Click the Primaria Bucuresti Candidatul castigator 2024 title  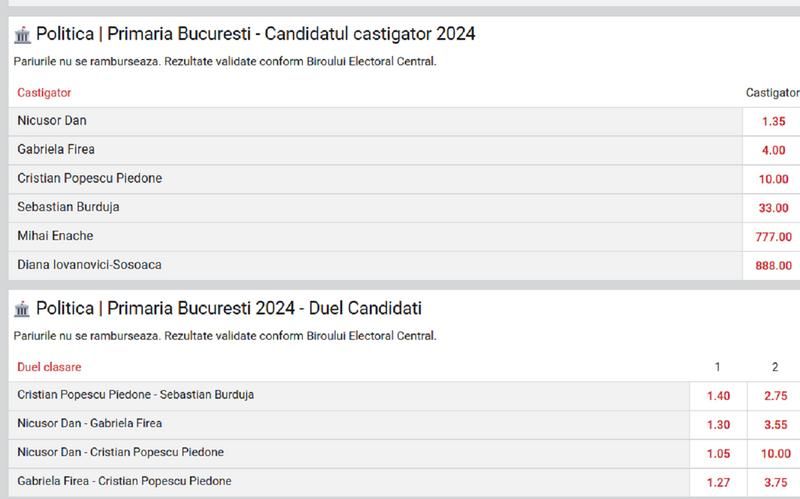255,35
